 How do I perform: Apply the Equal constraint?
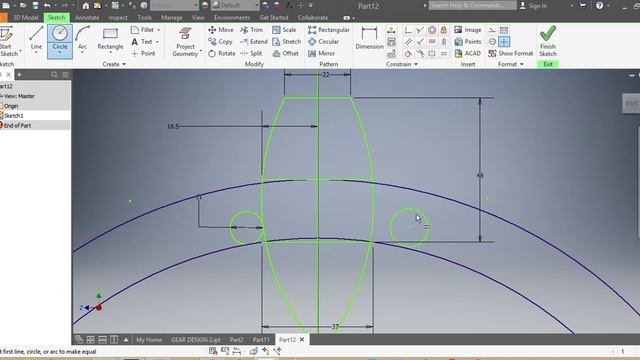click(444, 53)
